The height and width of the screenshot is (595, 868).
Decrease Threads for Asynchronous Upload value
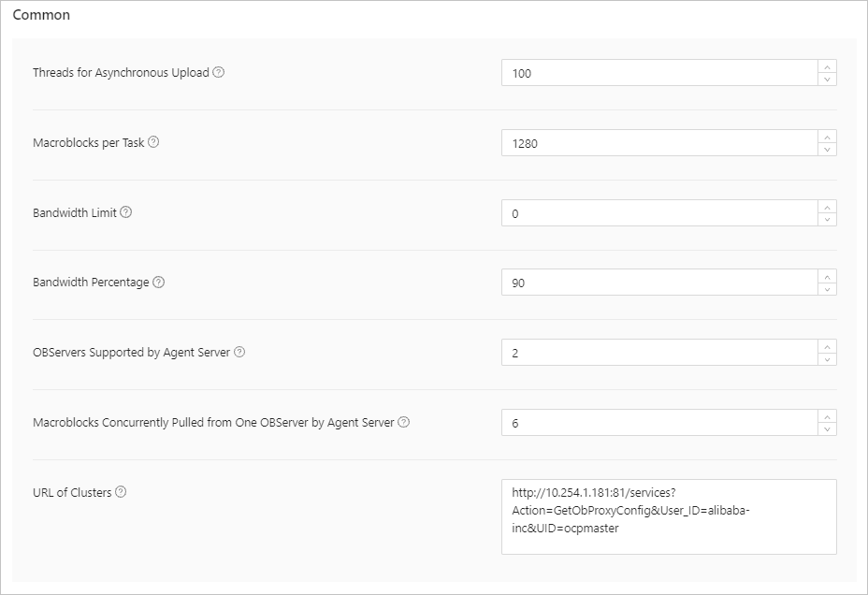coord(827,80)
